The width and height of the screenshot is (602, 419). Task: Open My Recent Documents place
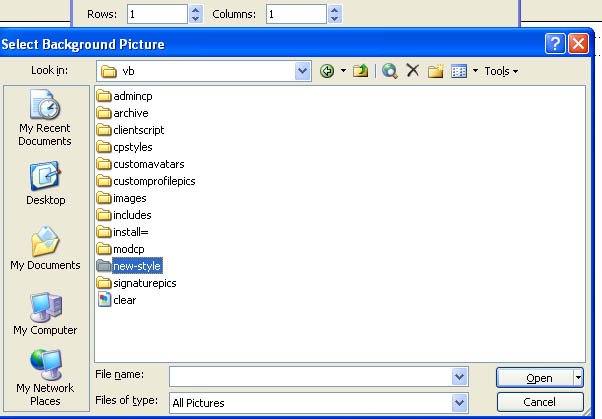45,118
